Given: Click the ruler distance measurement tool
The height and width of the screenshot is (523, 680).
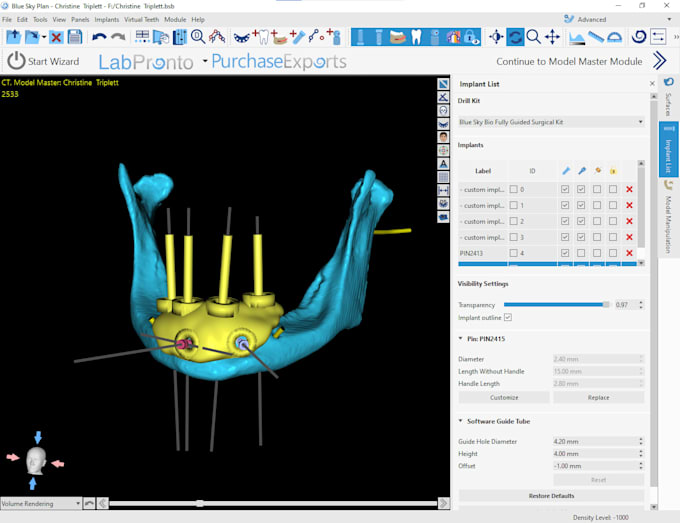Looking at the screenshot, I should [596, 37].
